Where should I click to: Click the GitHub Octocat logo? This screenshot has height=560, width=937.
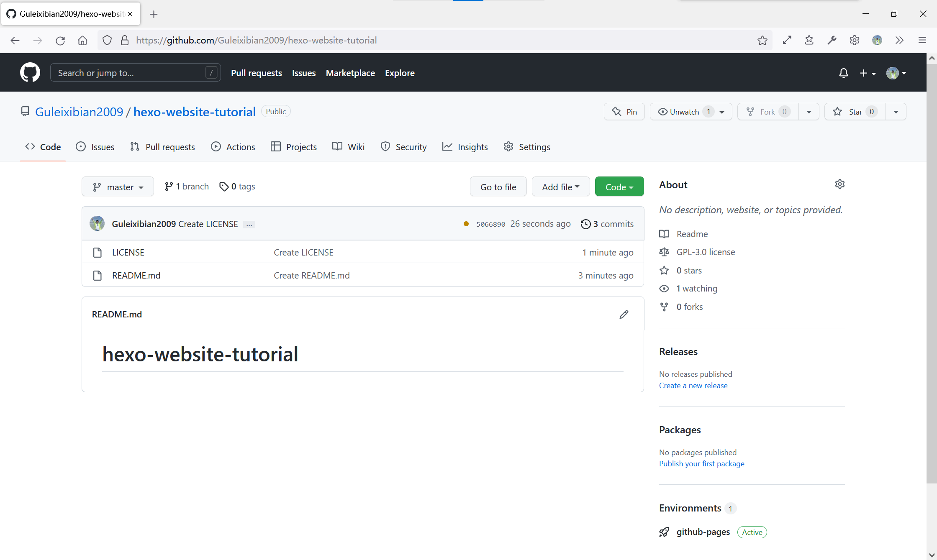30,73
